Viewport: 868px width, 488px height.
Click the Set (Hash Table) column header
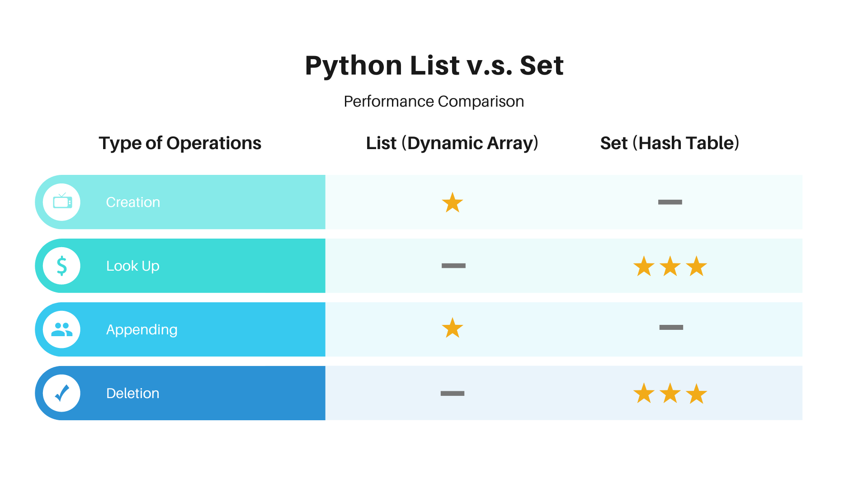tap(670, 143)
